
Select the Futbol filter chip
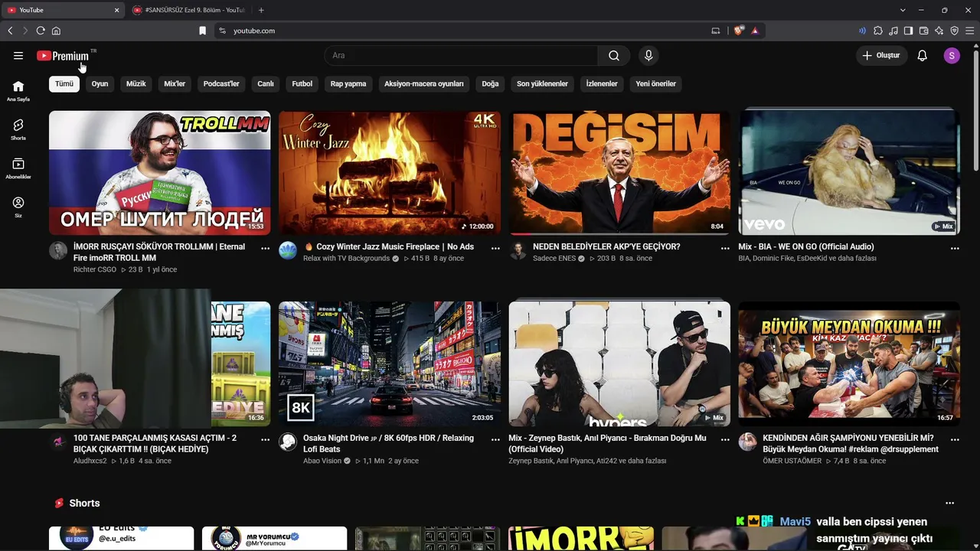pyautogui.click(x=302, y=83)
